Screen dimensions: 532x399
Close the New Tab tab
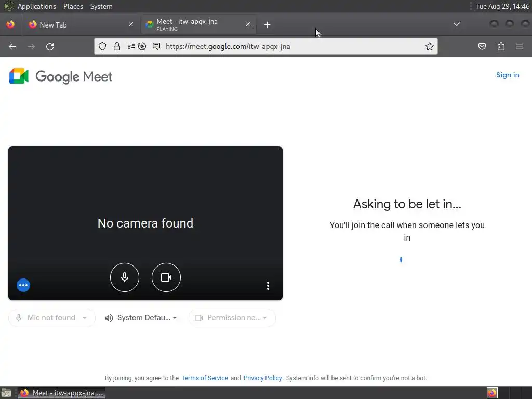click(131, 24)
